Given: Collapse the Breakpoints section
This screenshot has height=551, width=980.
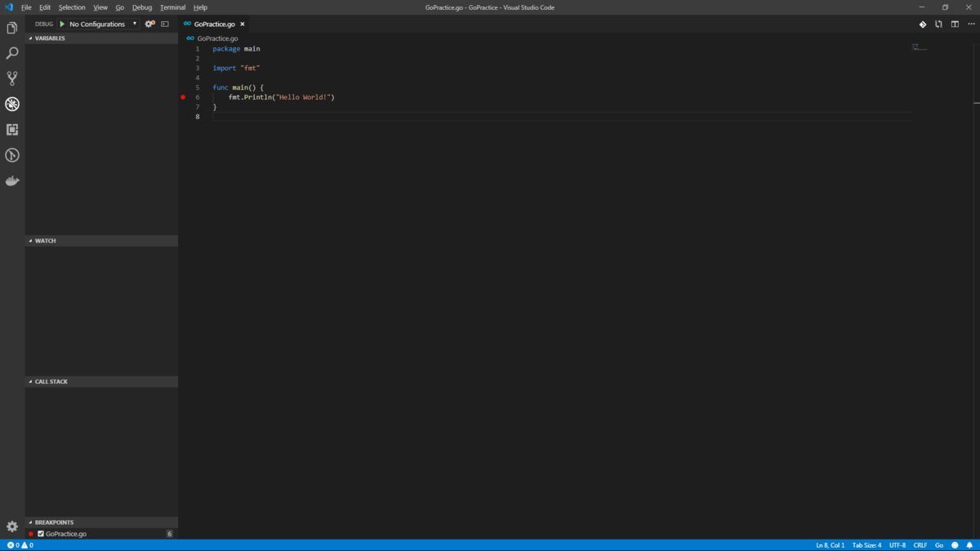Looking at the screenshot, I should [x=101, y=522].
